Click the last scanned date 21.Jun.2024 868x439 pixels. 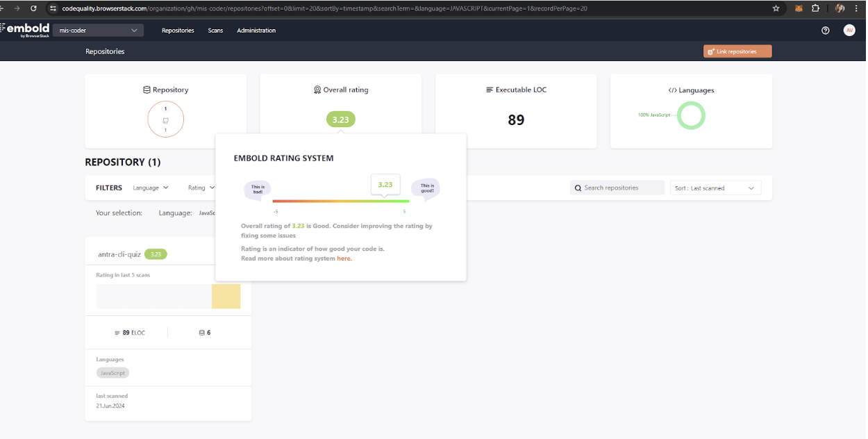pos(110,406)
